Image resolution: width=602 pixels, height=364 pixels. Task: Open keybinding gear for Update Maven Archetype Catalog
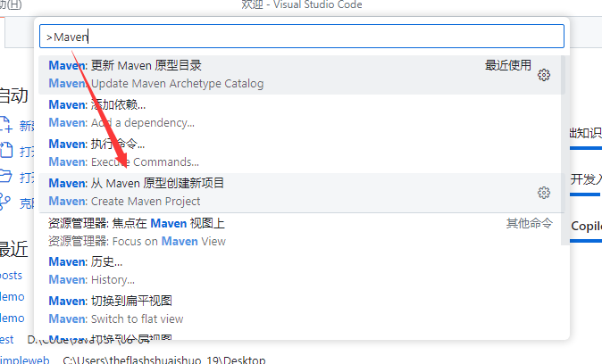coord(544,75)
